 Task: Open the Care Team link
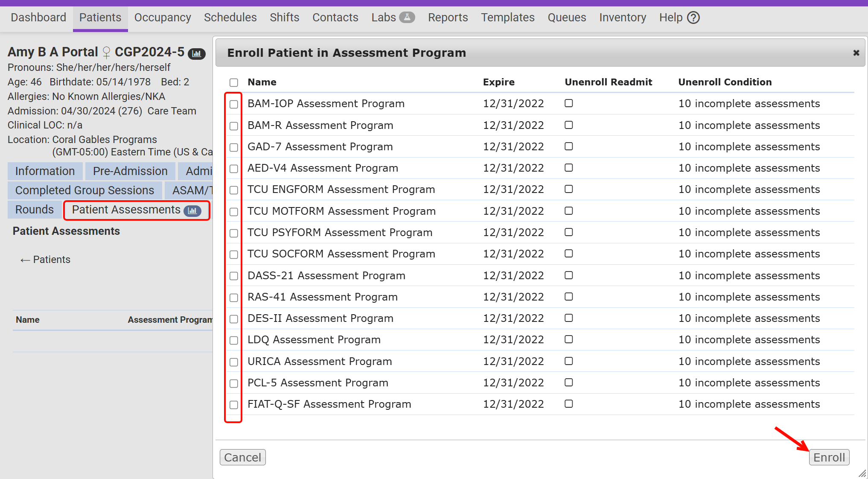click(x=172, y=111)
